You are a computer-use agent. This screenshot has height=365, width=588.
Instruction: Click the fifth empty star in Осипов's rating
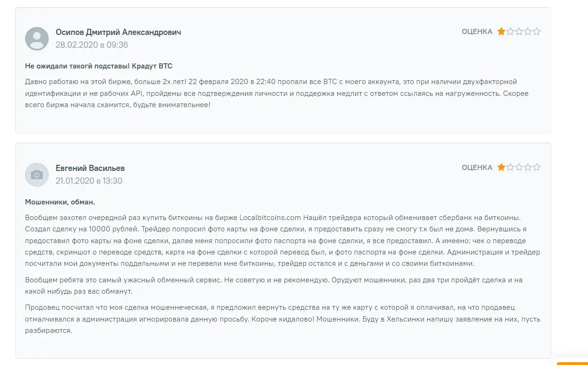[537, 32]
